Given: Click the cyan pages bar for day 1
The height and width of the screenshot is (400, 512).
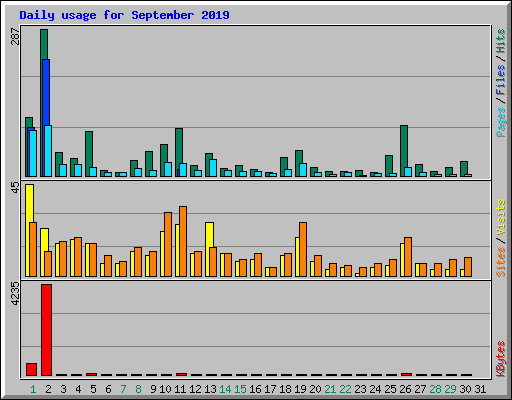Looking at the screenshot, I should point(33,153).
